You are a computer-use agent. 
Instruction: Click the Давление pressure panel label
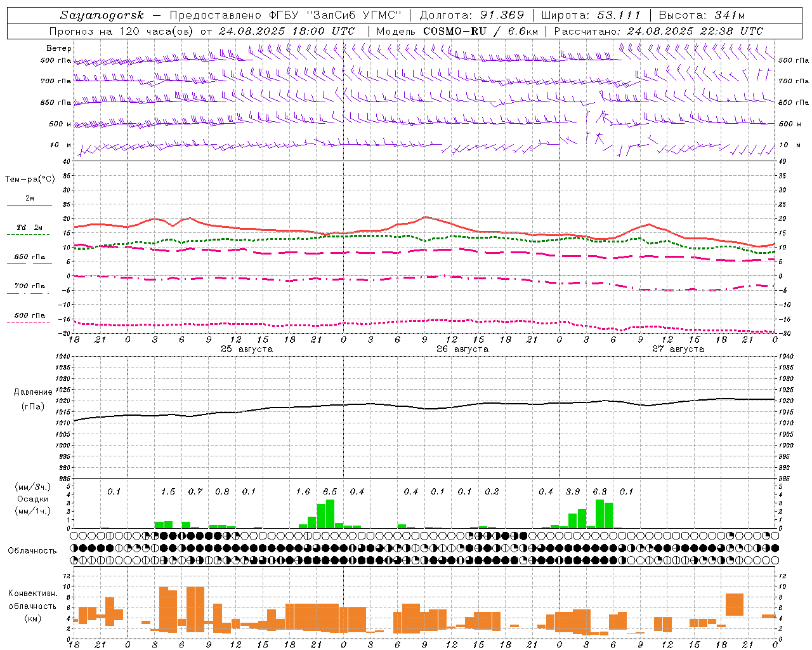[x=33, y=392]
